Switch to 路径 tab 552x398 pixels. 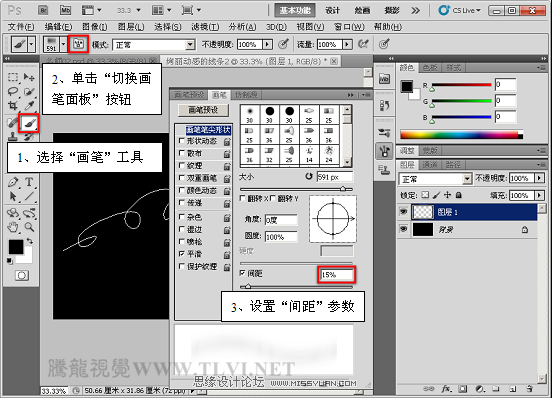(453, 164)
